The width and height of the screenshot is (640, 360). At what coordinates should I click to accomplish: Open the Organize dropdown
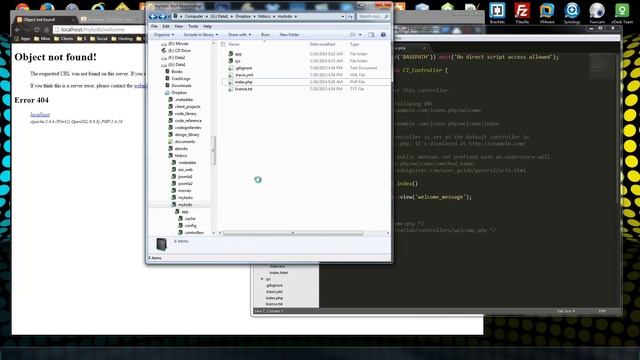164,35
